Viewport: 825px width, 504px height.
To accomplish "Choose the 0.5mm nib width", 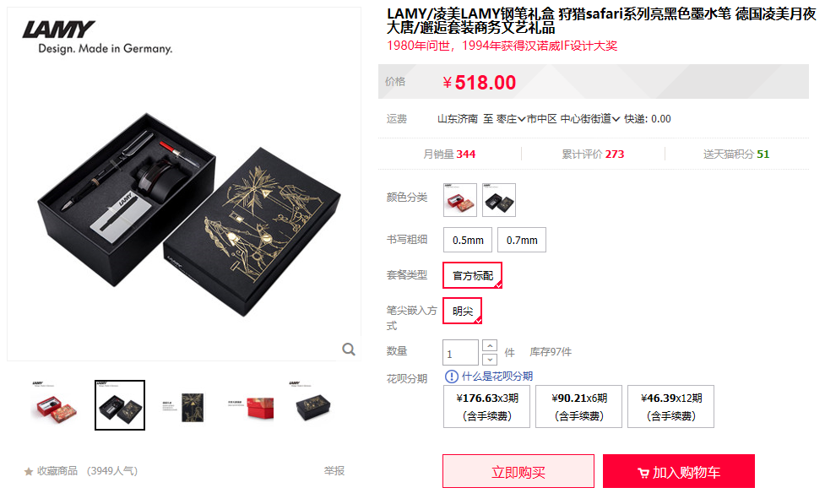I will (468, 240).
